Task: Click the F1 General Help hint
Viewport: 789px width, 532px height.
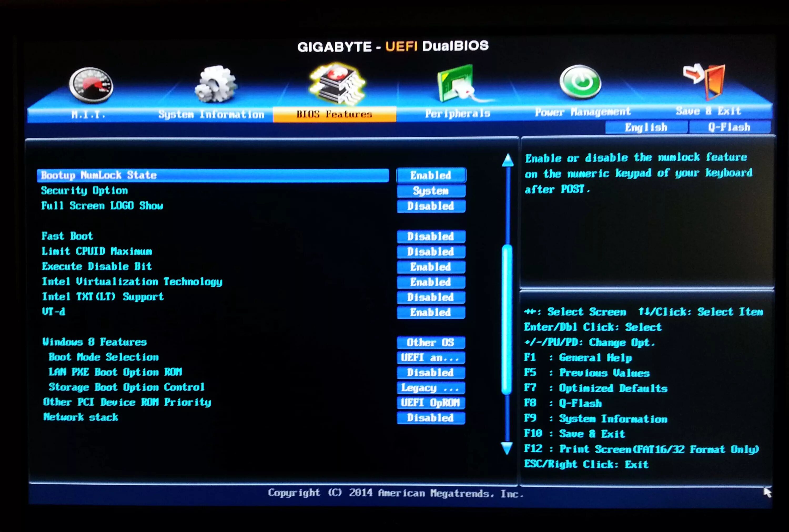Action: [x=578, y=358]
